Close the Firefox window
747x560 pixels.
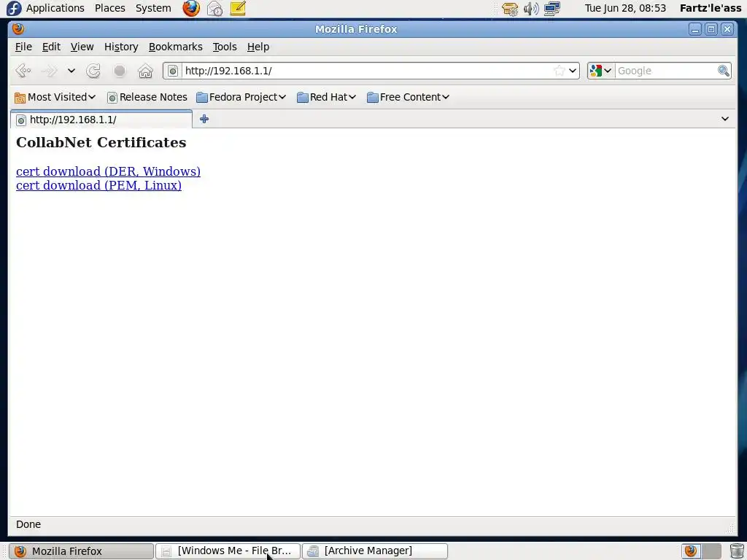[727, 29]
